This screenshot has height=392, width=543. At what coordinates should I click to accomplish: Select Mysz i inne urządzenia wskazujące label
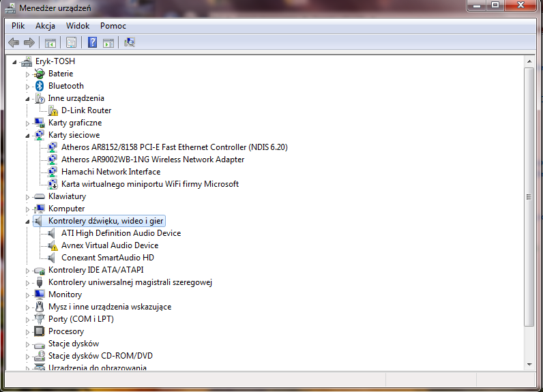pyautogui.click(x=110, y=307)
